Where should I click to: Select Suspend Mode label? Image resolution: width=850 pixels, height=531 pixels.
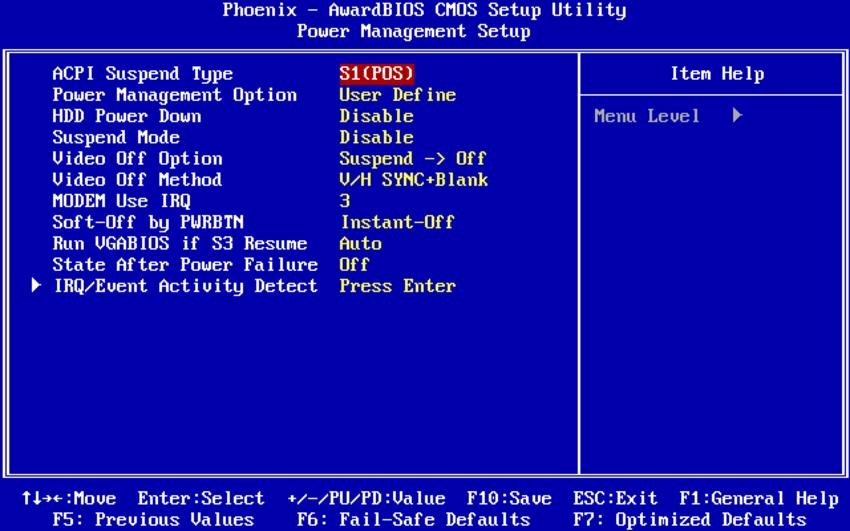pos(116,138)
